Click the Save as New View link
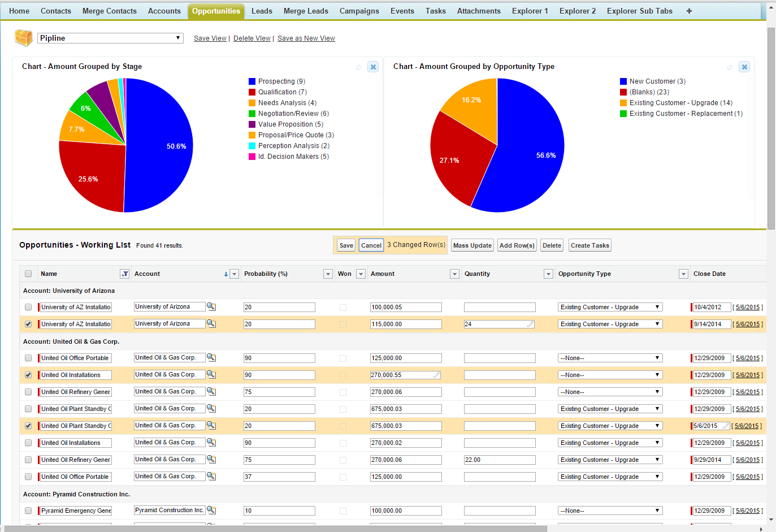776x532 pixels. 306,38
